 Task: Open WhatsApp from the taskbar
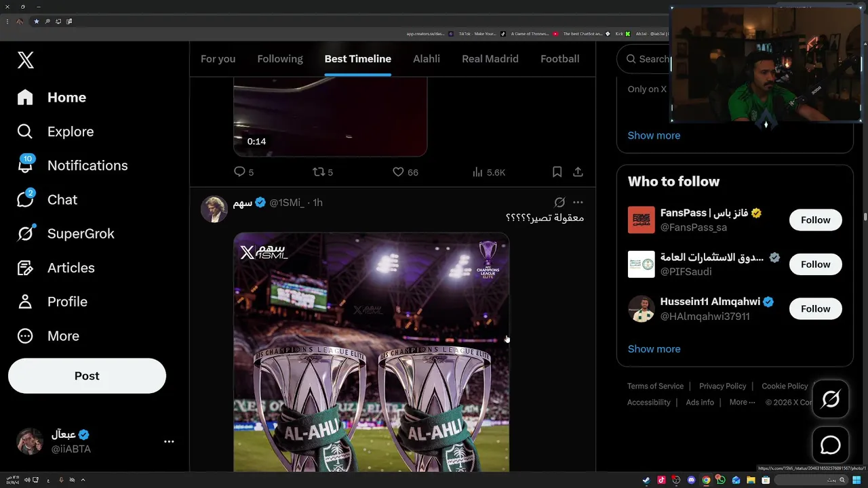point(721,481)
